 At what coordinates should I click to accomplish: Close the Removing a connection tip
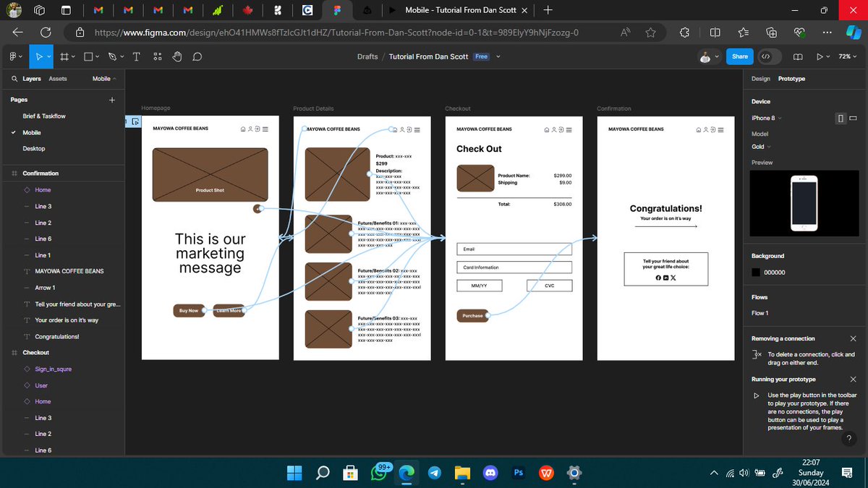[x=853, y=338]
